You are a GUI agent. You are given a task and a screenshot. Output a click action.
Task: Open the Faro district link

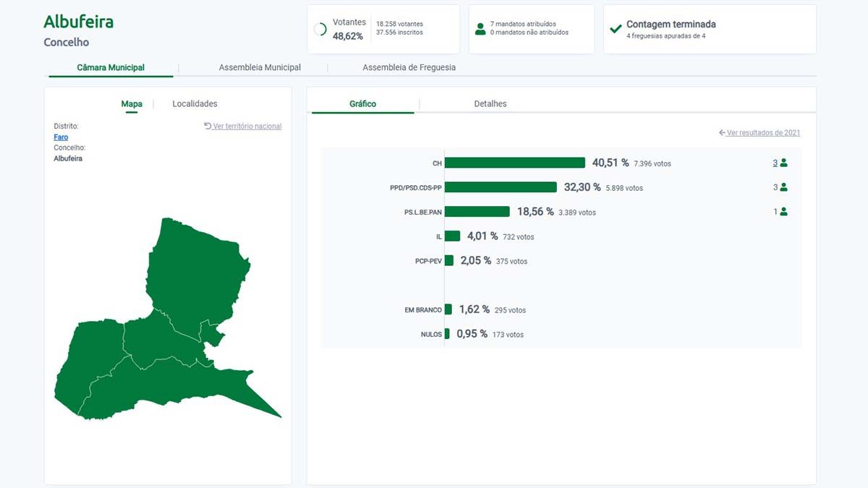tap(61, 137)
